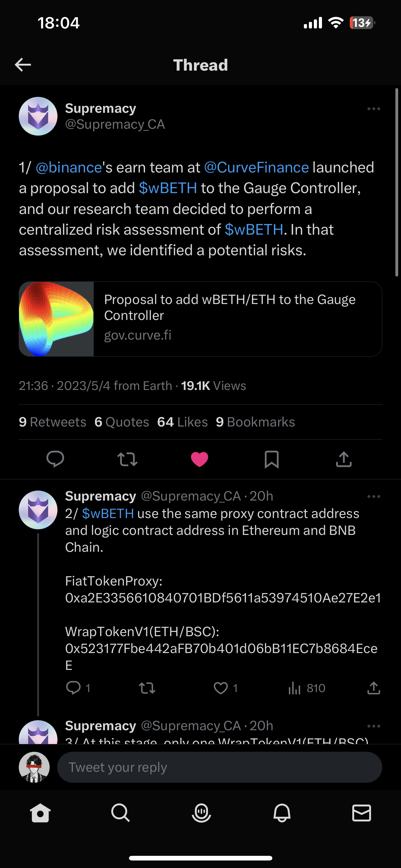Open Notifications bell tab
This screenshot has width=401, height=868.
pyautogui.click(x=281, y=813)
